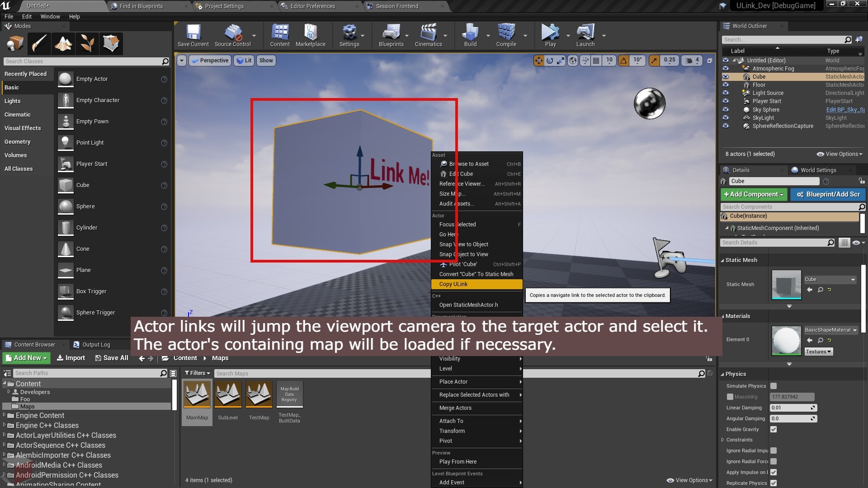
Task: Open Convert Cube To Static Mesh option
Action: point(476,274)
